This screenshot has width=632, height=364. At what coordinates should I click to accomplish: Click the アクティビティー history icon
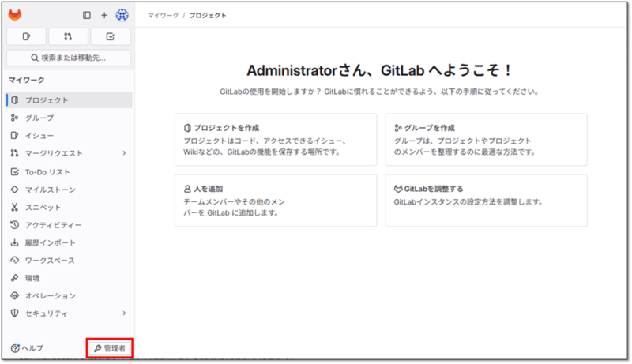[x=15, y=225]
